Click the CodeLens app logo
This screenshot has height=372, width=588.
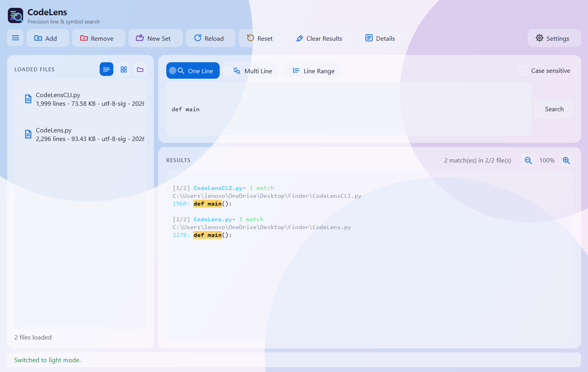pyautogui.click(x=16, y=16)
